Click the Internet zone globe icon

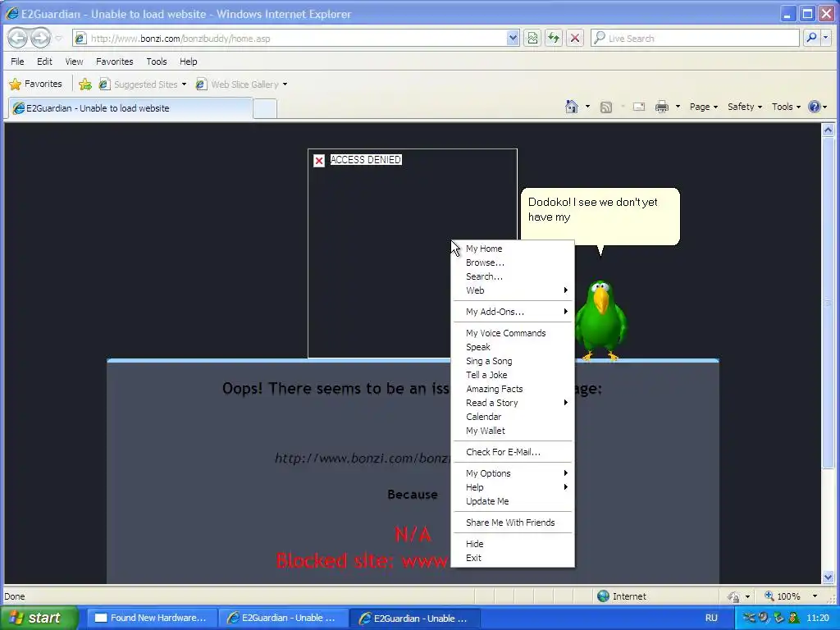coord(603,596)
